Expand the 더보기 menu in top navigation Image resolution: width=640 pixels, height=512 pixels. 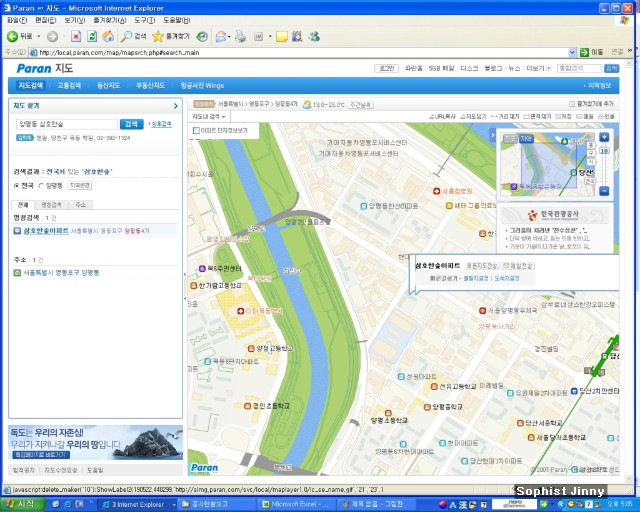[539, 69]
